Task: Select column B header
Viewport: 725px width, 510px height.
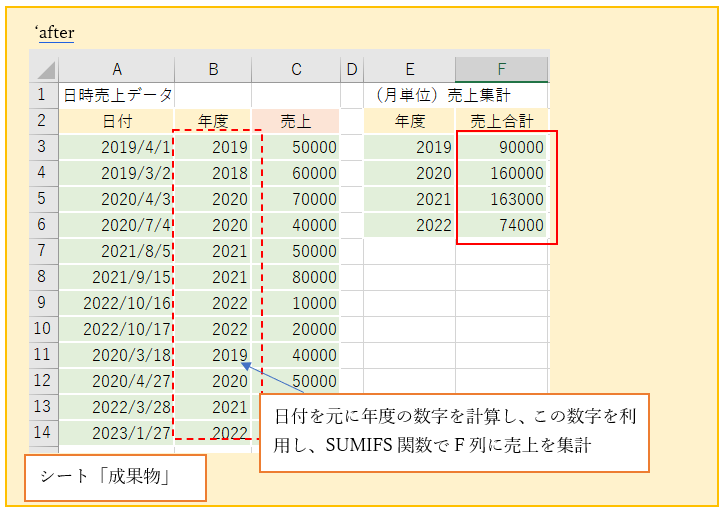Action: 213,69
